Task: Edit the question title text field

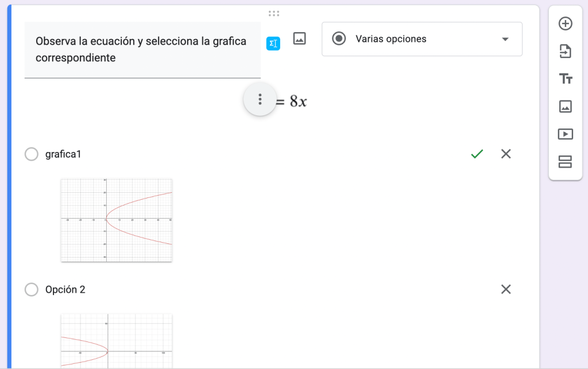Action: (142, 49)
